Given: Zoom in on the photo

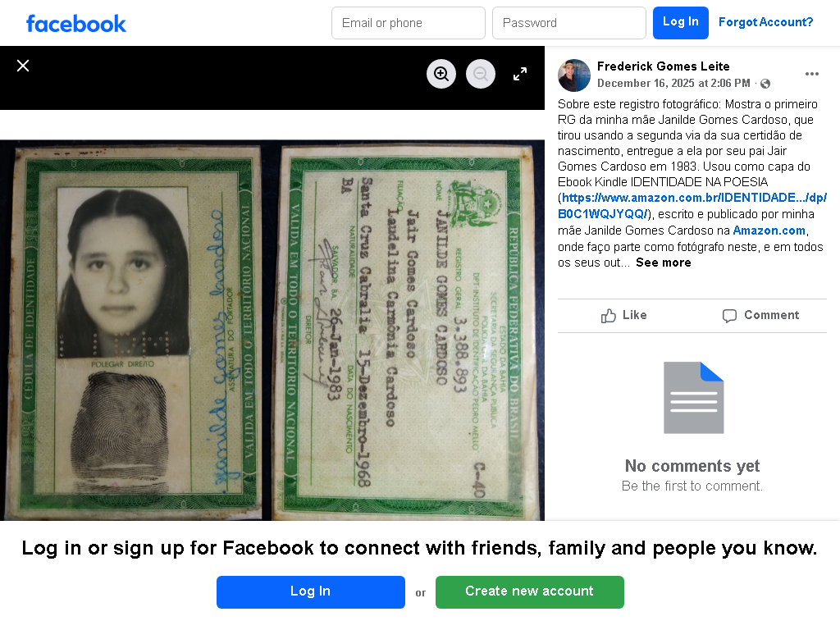Looking at the screenshot, I should 441,74.
